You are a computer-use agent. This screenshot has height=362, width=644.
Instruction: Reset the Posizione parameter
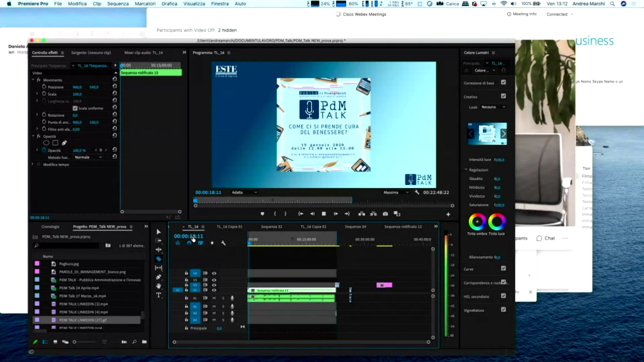pyautogui.click(x=115, y=86)
